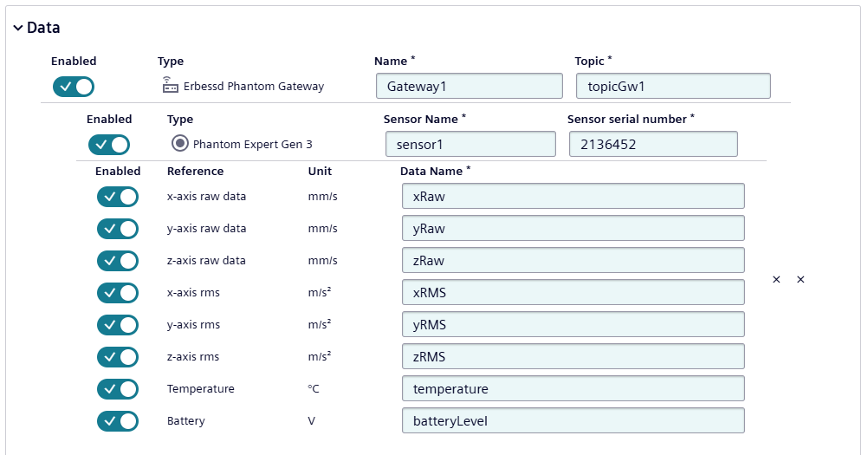Image resolution: width=868 pixels, height=455 pixels.
Task: Focus the zRMS data name input
Action: tap(573, 357)
